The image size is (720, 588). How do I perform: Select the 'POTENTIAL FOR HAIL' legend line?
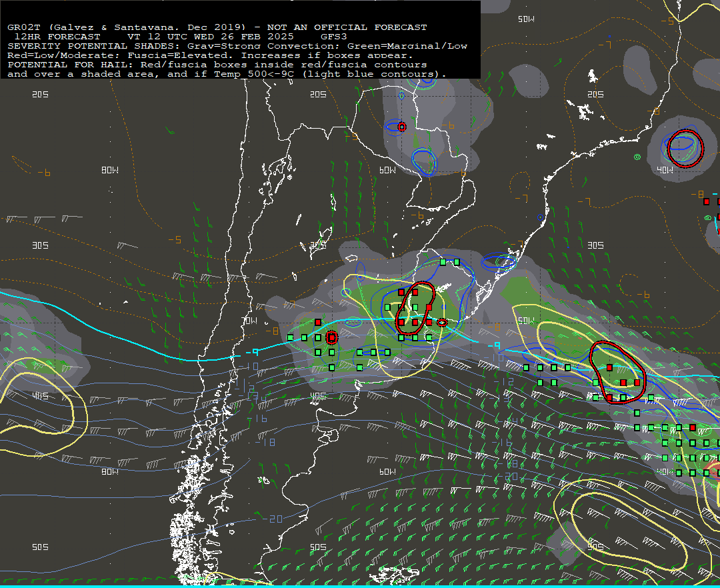(217, 65)
